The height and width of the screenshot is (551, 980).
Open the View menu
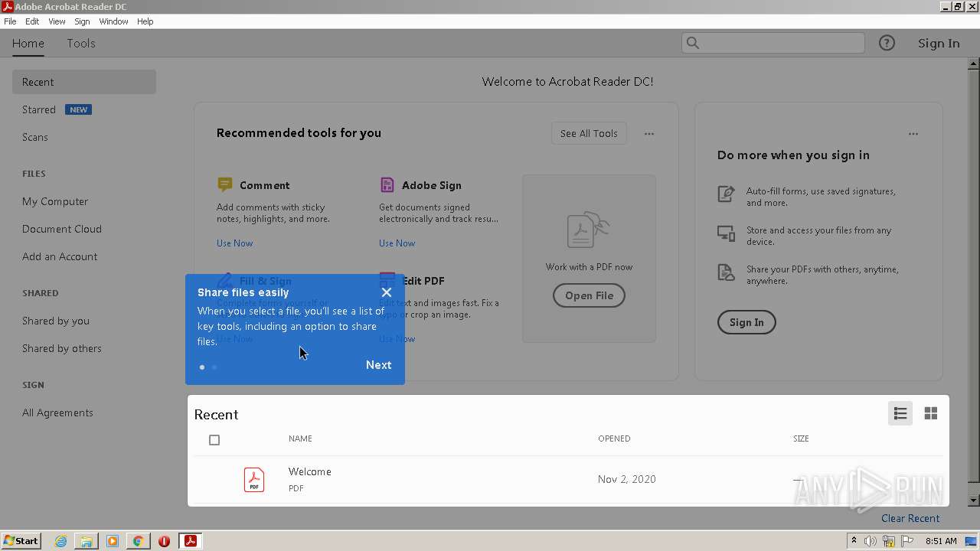point(57,21)
